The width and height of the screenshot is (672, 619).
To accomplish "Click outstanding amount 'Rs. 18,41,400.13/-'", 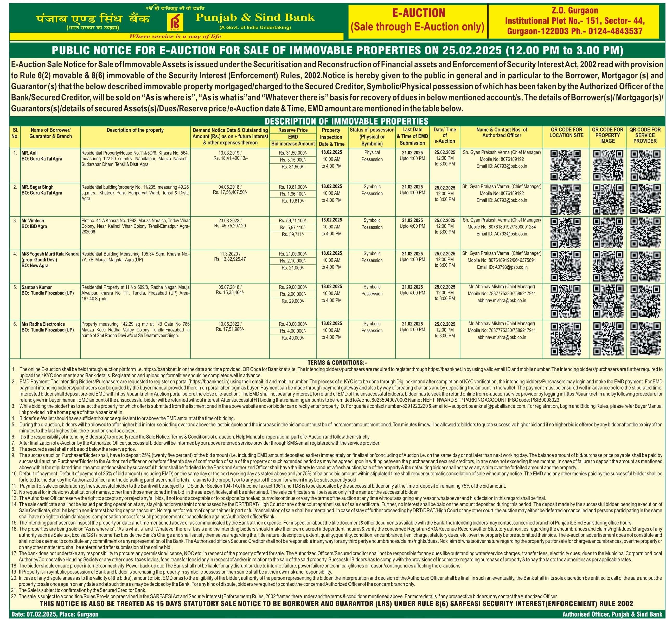I will (230, 158).
